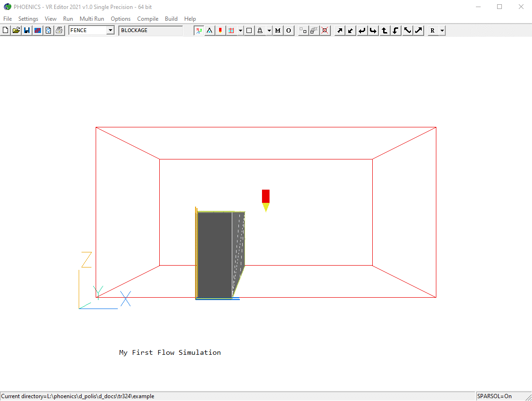Viewport: 532px width, 401px height.
Task: Click the printer icon in the toolbar
Action: tap(59, 31)
